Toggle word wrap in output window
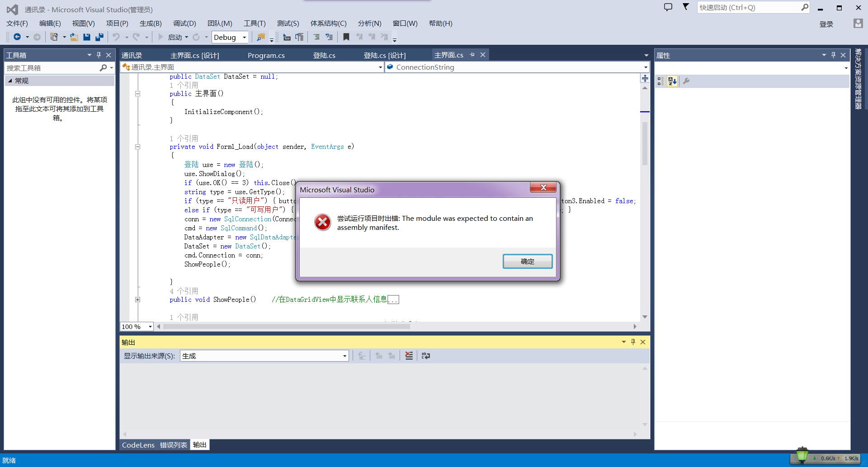 point(425,356)
